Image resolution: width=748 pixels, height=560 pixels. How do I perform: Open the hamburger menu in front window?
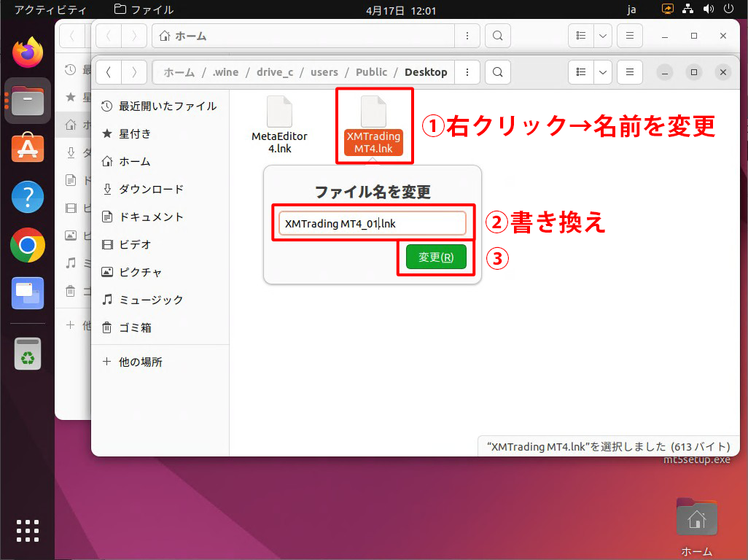pos(630,72)
